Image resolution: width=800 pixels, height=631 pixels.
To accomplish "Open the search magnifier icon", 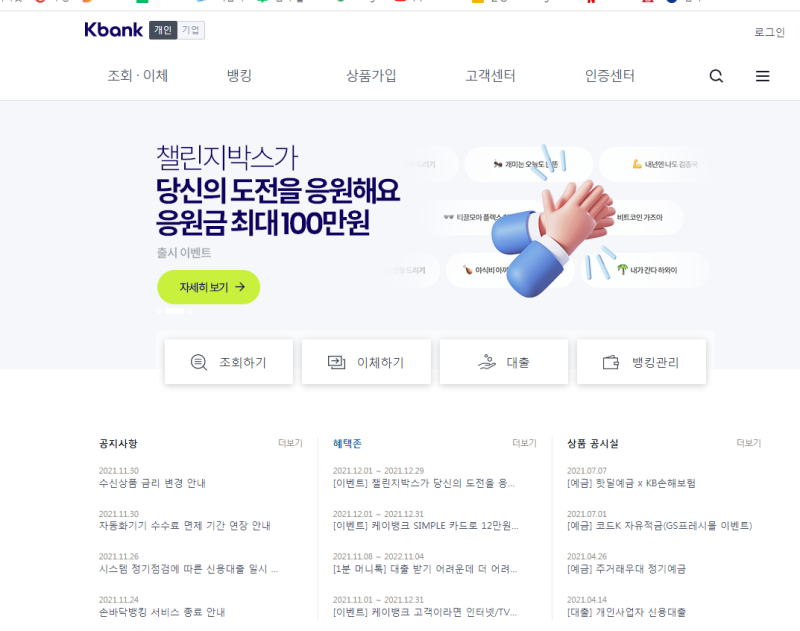I will 716,76.
